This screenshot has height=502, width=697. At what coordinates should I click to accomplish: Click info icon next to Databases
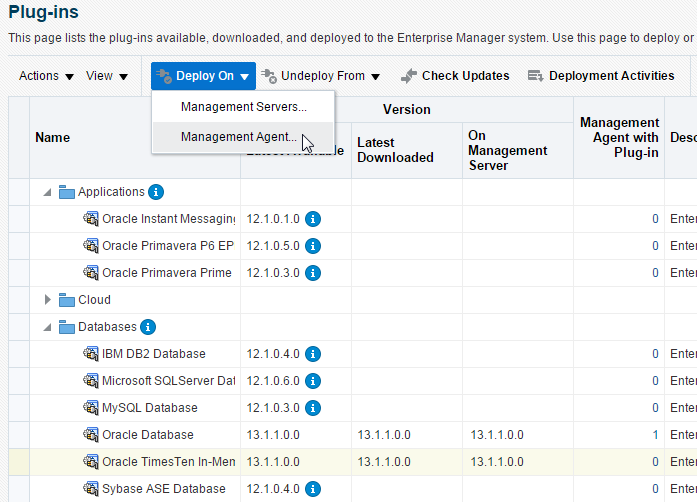[148, 327]
